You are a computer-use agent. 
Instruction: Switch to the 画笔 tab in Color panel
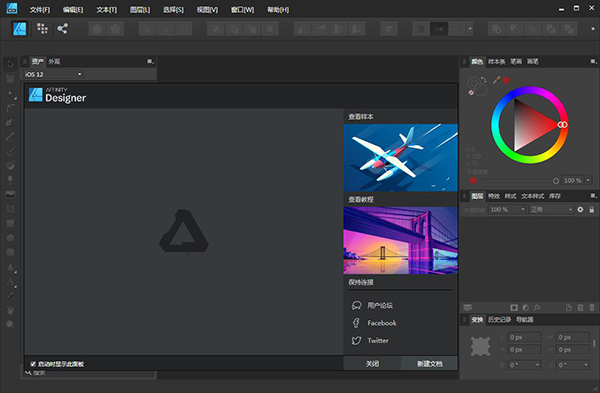pos(533,61)
